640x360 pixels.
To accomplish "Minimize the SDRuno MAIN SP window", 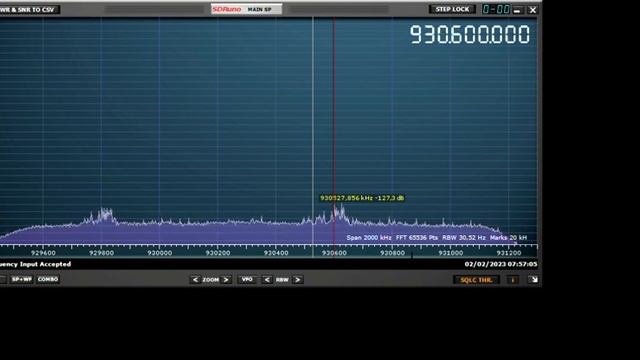I will pos(517,10).
